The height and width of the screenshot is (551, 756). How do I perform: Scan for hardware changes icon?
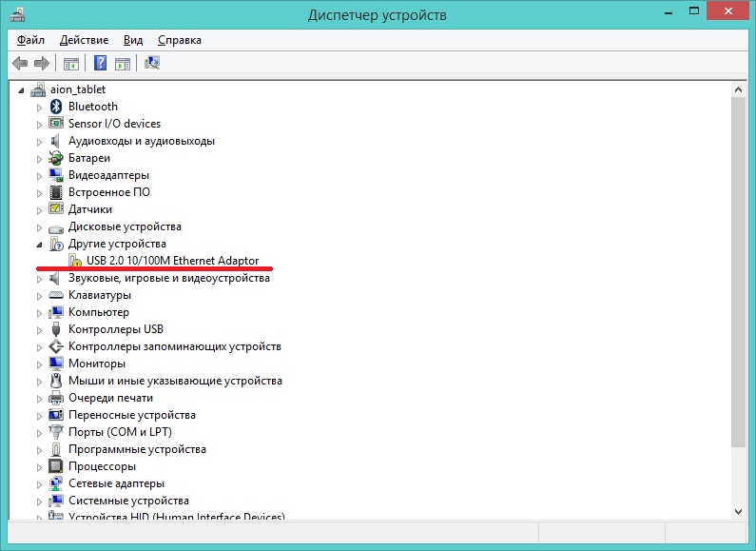coord(152,63)
